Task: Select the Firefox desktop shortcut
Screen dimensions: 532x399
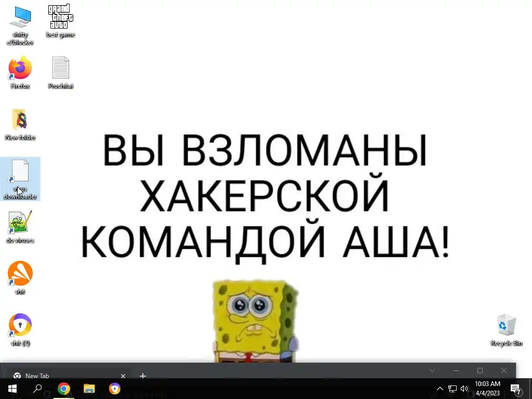Action: (x=20, y=72)
